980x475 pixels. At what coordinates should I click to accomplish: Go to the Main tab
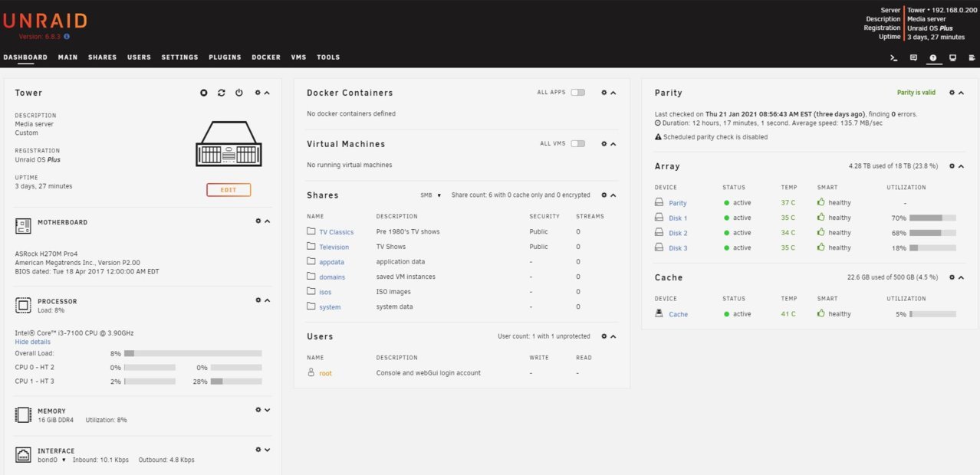pos(67,57)
